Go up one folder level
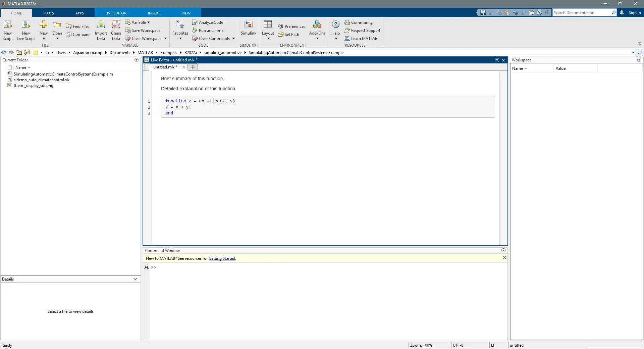This screenshot has height=349, width=644. (x=19, y=52)
